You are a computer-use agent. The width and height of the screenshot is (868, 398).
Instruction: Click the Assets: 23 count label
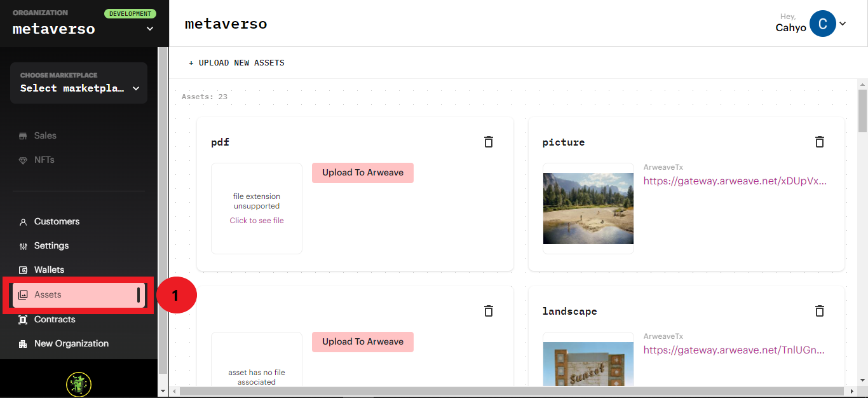205,97
